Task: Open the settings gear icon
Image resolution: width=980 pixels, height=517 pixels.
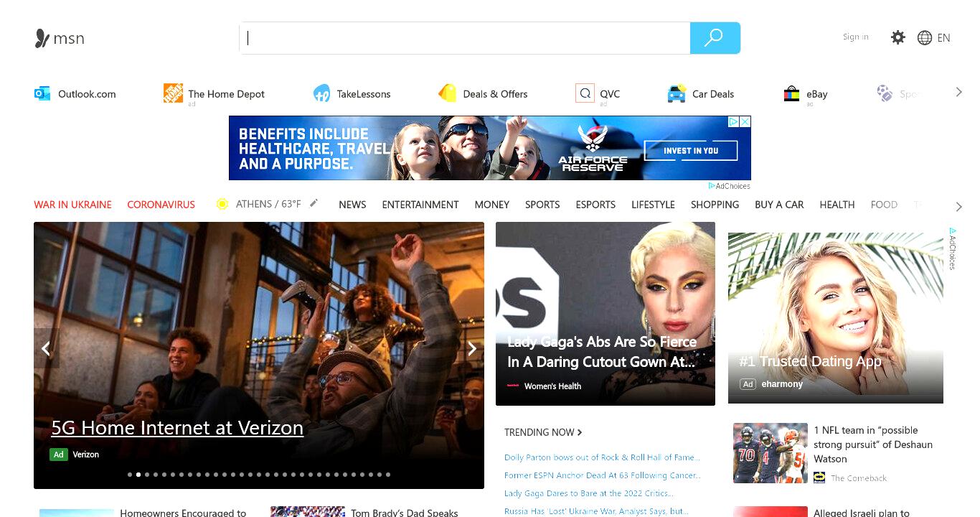Action: [x=897, y=37]
